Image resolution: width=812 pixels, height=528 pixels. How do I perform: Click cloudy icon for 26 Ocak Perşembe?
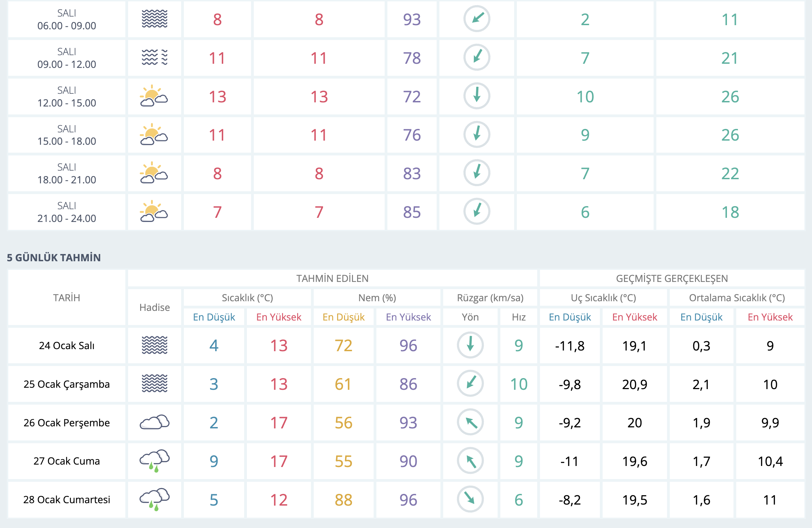tap(155, 422)
